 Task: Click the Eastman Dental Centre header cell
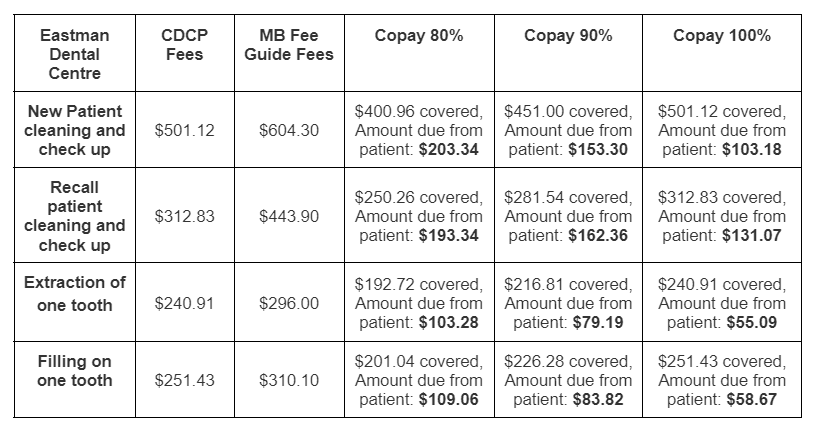pos(75,54)
